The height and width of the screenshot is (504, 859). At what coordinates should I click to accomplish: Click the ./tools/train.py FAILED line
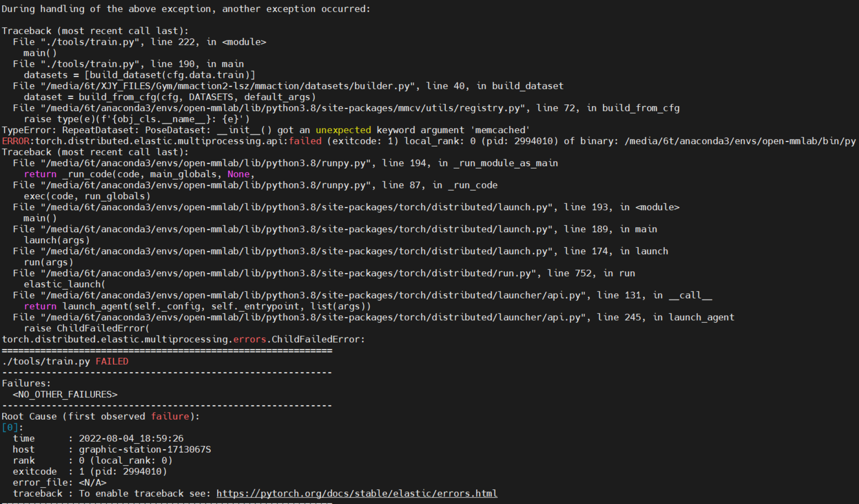(x=65, y=361)
